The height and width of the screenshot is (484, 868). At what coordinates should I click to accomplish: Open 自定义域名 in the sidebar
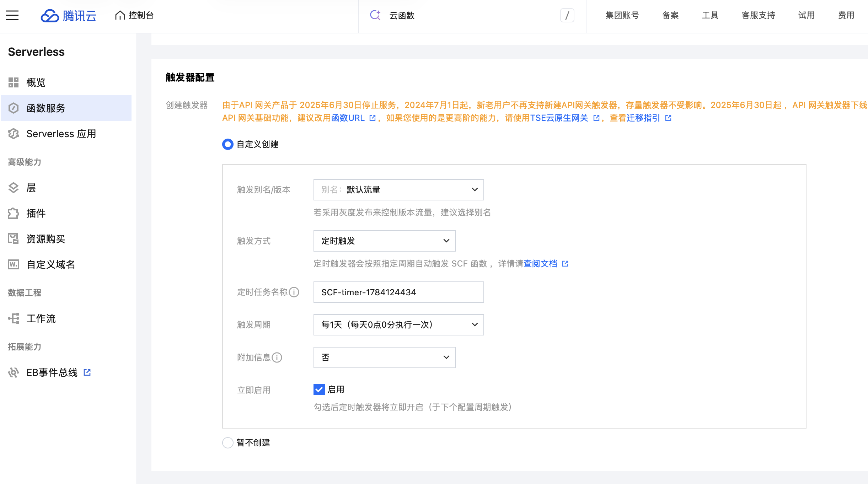(x=66, y=264)
